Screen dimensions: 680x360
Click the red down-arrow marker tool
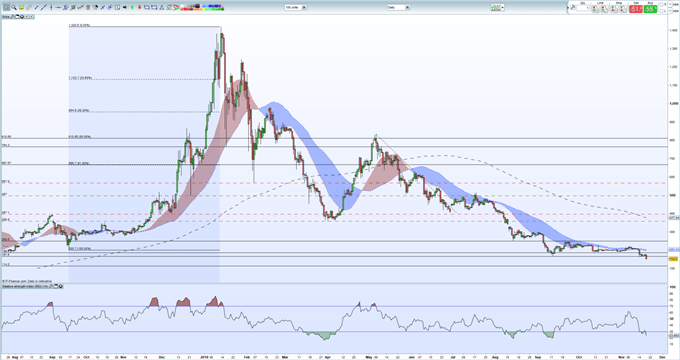point(140,7)
